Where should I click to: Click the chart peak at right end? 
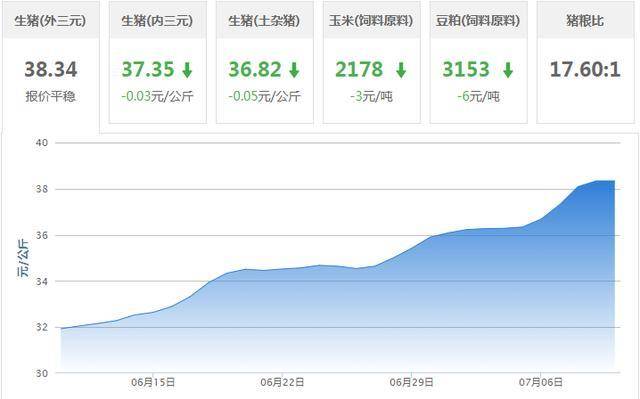pos(606,181)
